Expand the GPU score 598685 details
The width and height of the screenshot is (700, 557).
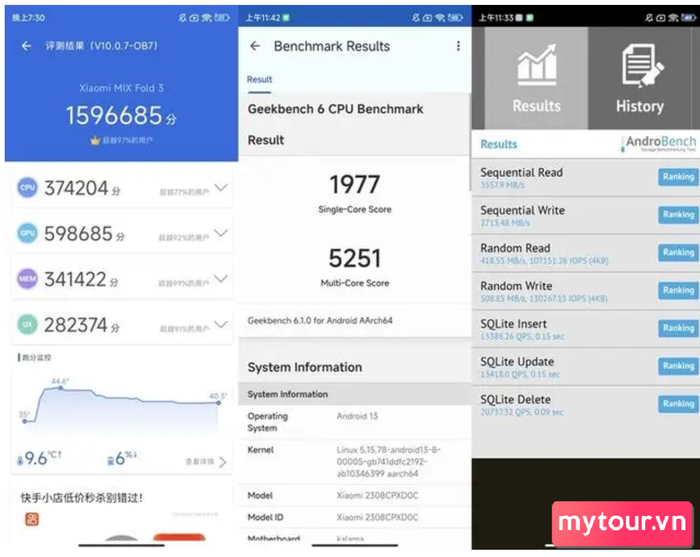pos(221,233)
